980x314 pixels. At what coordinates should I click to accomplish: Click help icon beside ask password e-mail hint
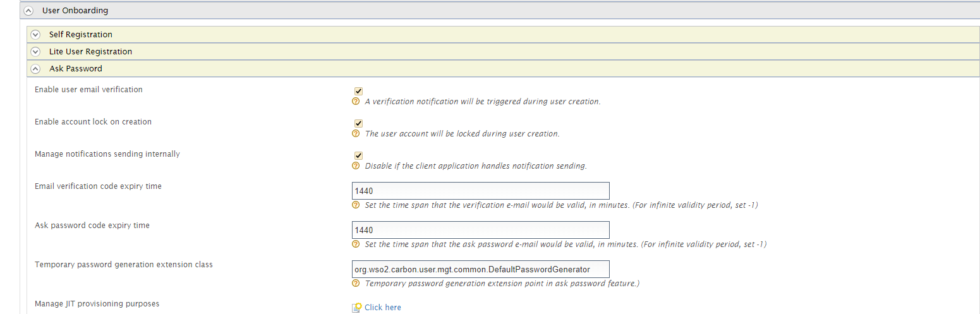coord(356,245)
